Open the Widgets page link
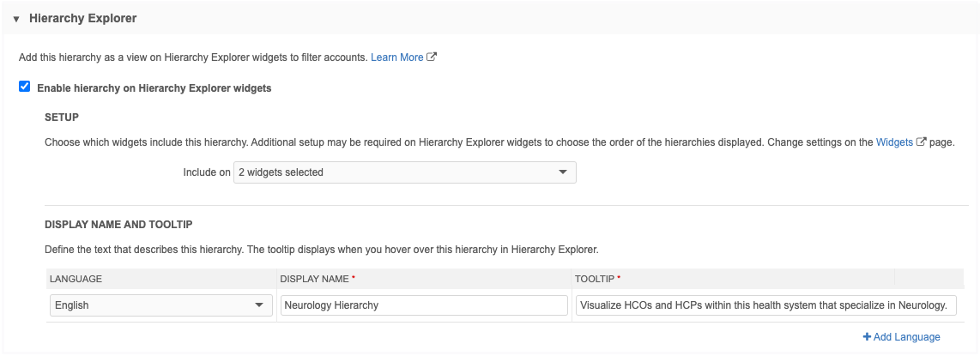The width and height of the screenshot is (980, 356). click(894, 142)
